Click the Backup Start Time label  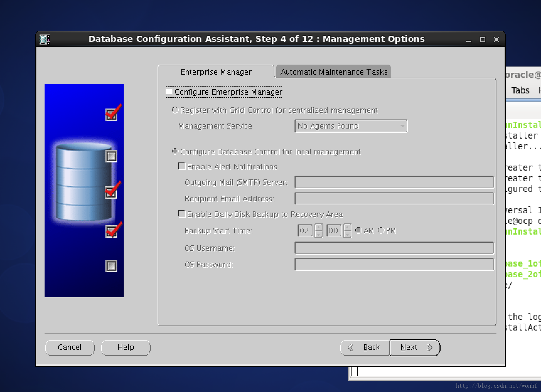pyautogui.click(x=218, y=231)
